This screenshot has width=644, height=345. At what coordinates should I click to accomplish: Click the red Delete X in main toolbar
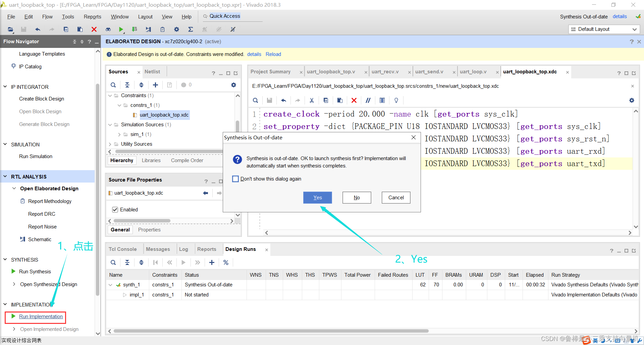click(x=94, y=29)
